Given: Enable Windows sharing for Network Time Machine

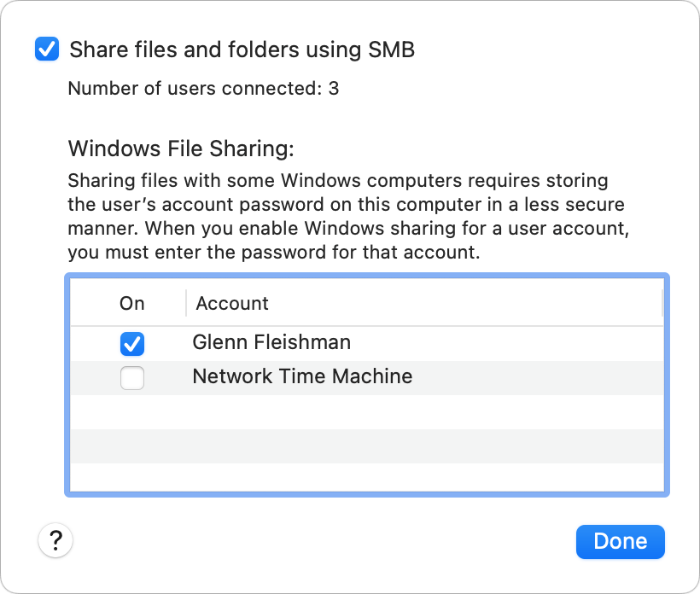Looking at the screenshot, I should 132,377.
